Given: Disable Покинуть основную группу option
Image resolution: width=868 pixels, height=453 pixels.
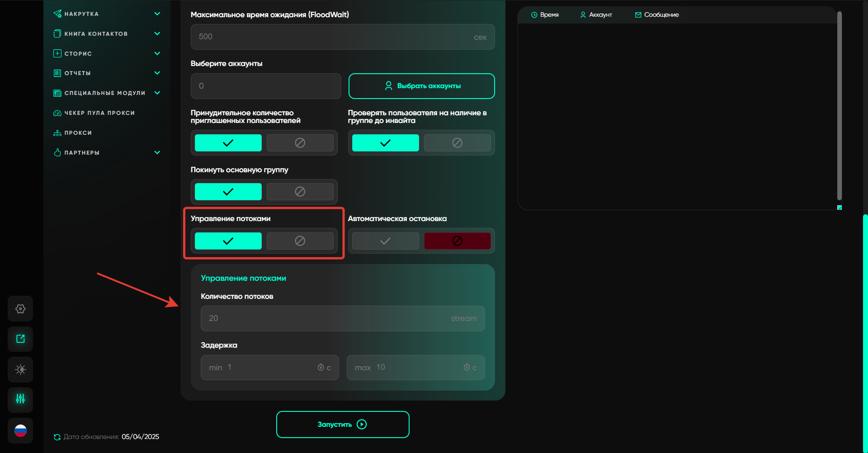Looking at the screenshot, I should [300, 192].
